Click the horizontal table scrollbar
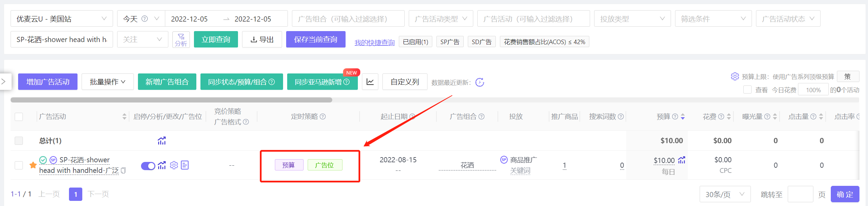This screenshot has width=868, height=206. pyautogui.click(x=171, y=100)
